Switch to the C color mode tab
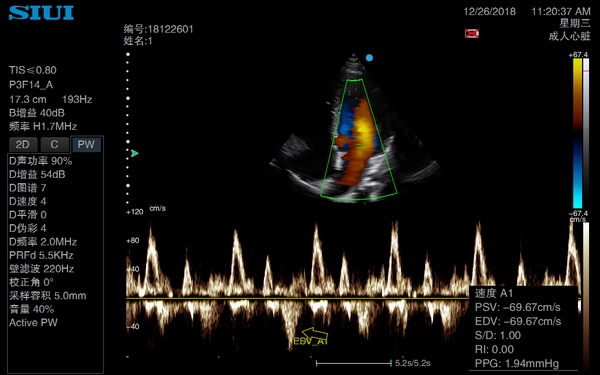Viewport: 600px width, 375px height. point(54,145)
